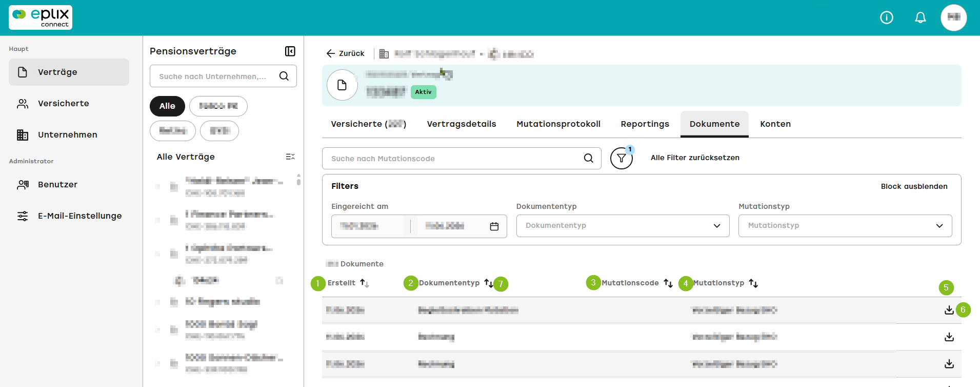Switch to the Konten tab

pyautogui.click(x=775, y=124)
